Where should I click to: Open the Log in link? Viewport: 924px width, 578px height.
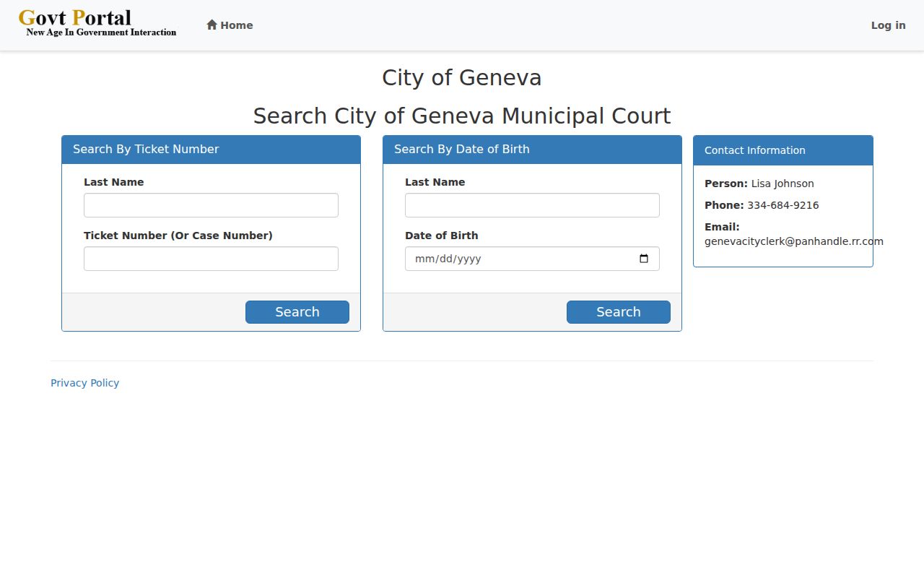pyautogui.click(x=888, y=25)
